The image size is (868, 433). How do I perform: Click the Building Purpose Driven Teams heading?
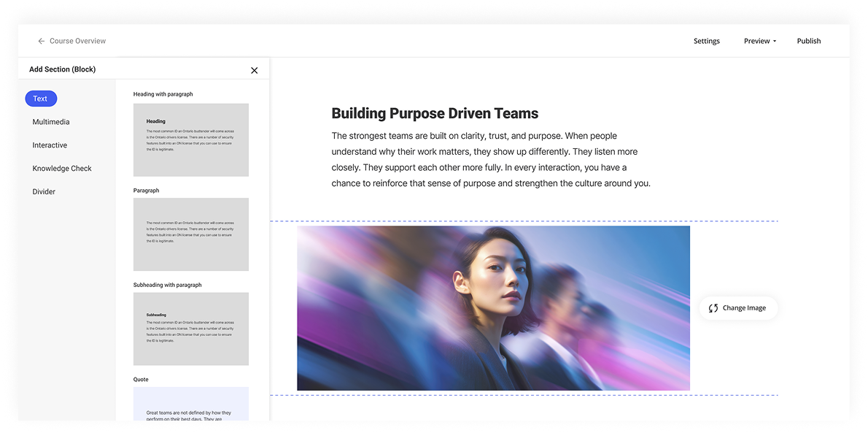(x=435, y=113)
